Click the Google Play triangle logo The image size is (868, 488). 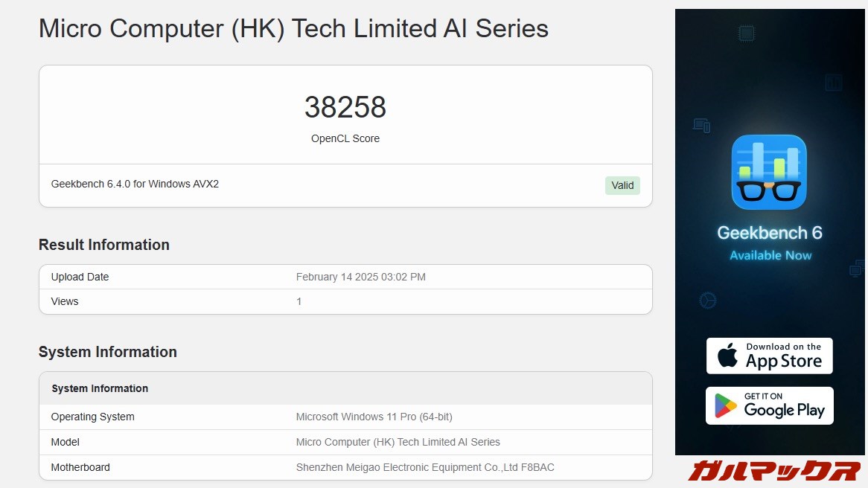point(726,406)
